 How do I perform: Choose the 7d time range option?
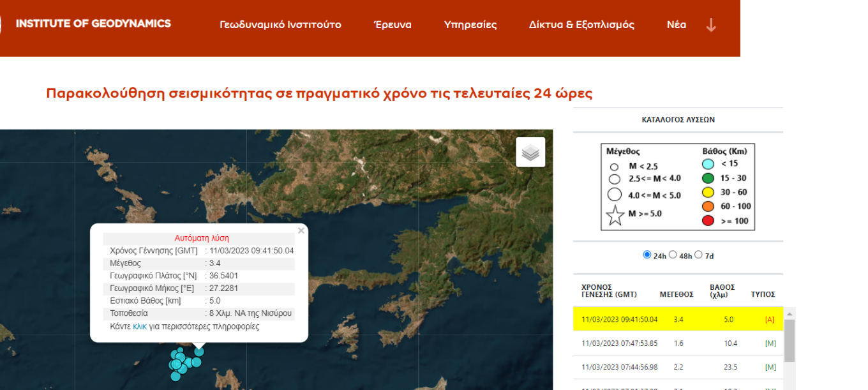coord(698,255)
